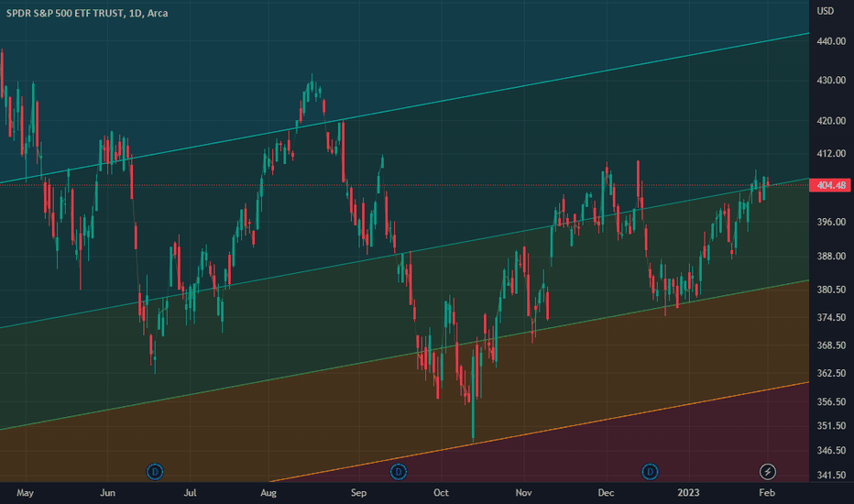The image size is (854, 504).
Task: Click the Oct label on time axis
Action: 441,493
